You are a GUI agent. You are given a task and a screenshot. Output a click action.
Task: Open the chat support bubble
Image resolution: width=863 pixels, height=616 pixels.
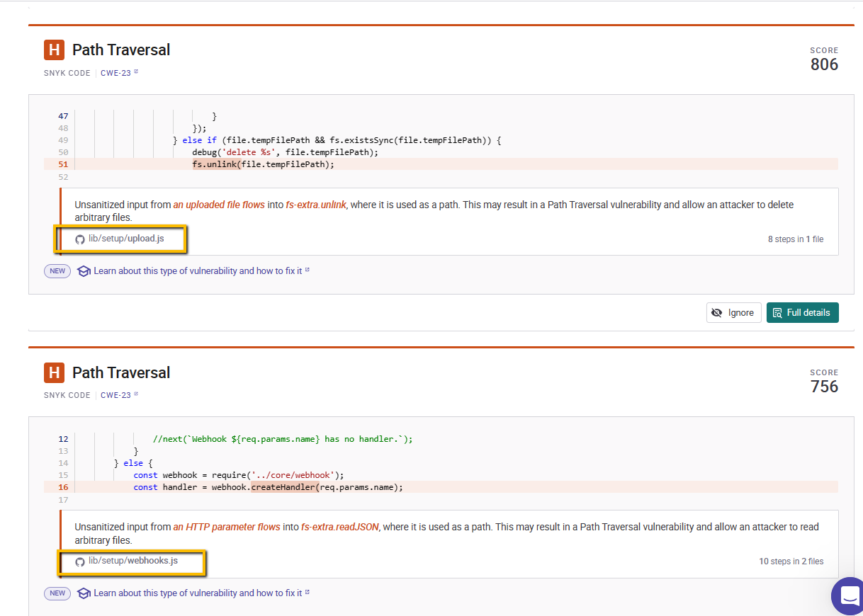[x=848, y=597]
